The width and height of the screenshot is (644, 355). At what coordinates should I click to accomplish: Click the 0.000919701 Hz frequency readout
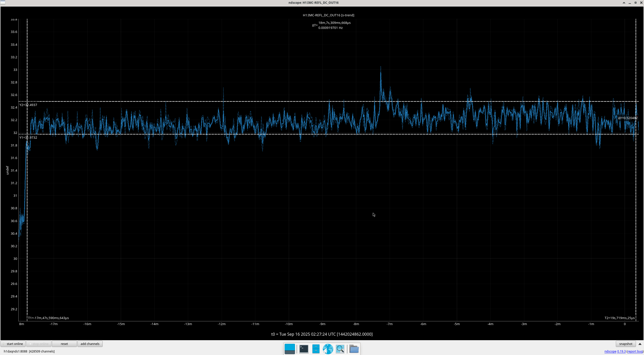[330, 28]
